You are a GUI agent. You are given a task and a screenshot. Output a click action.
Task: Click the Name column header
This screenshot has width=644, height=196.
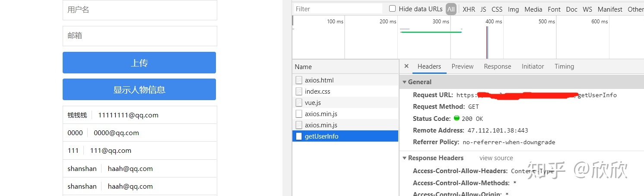345,66
